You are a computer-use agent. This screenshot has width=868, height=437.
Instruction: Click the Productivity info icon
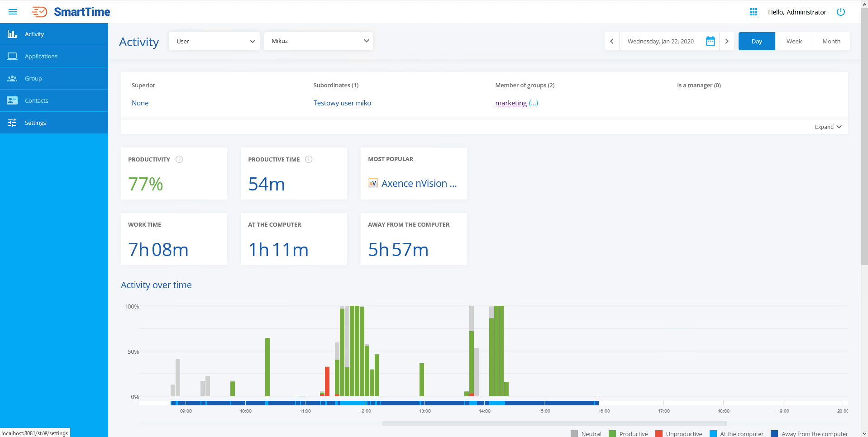tap(179, 159)
